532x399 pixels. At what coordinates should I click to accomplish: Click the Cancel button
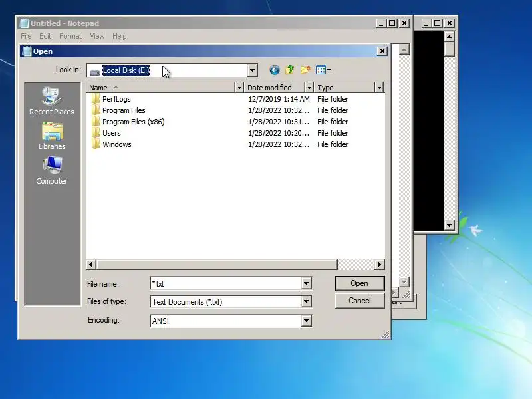360,301
